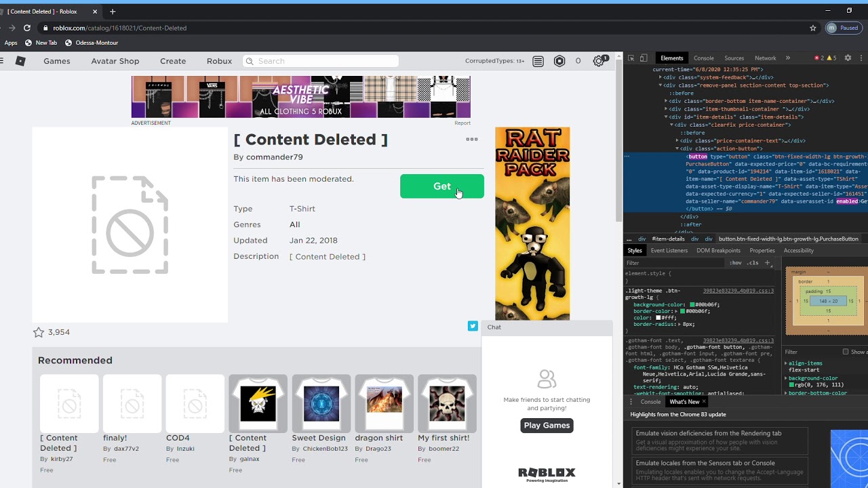Viewport: 868px width, 488px height.
Task: Toggle DevTools device toolbar icon
Action: [x=644, y=58]
